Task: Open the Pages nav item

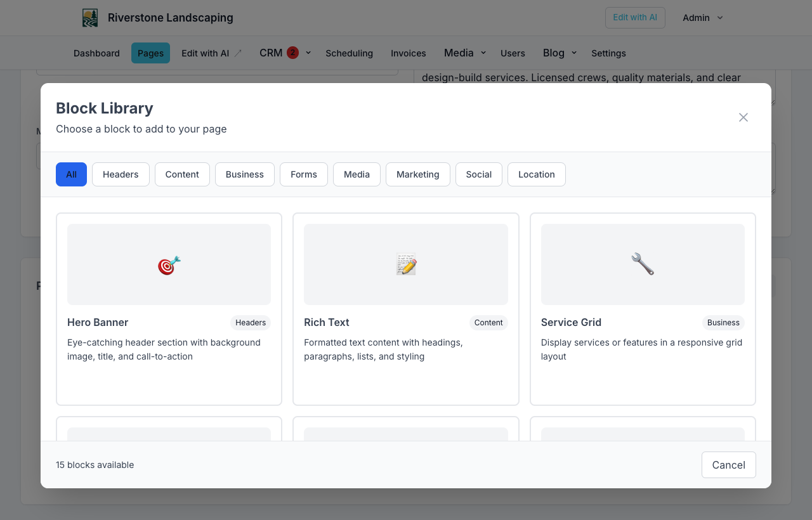Action: (x=150, y=53)
